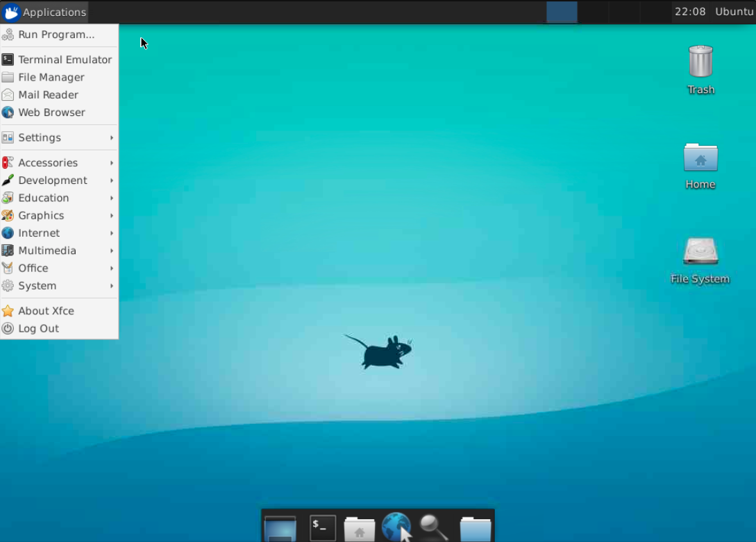The image size is (756, 542).
Task: Expand the Settings submenu
Action: coord(59,138)
